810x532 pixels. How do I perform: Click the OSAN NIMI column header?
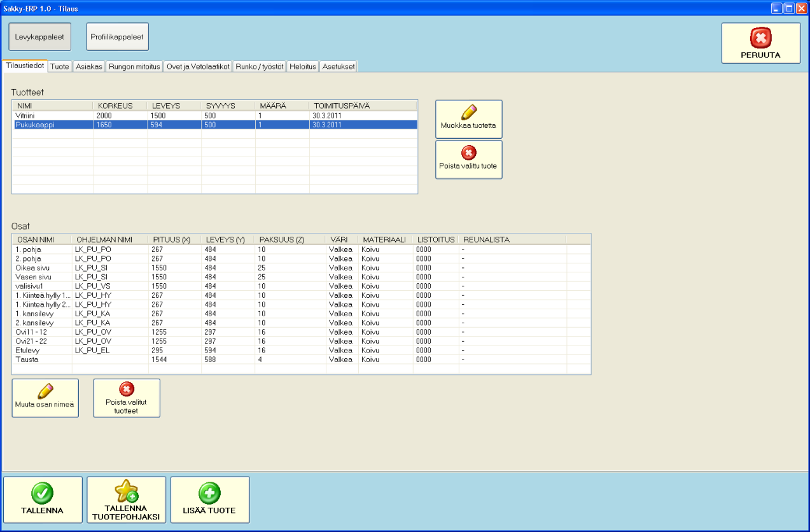click(42, 239)
